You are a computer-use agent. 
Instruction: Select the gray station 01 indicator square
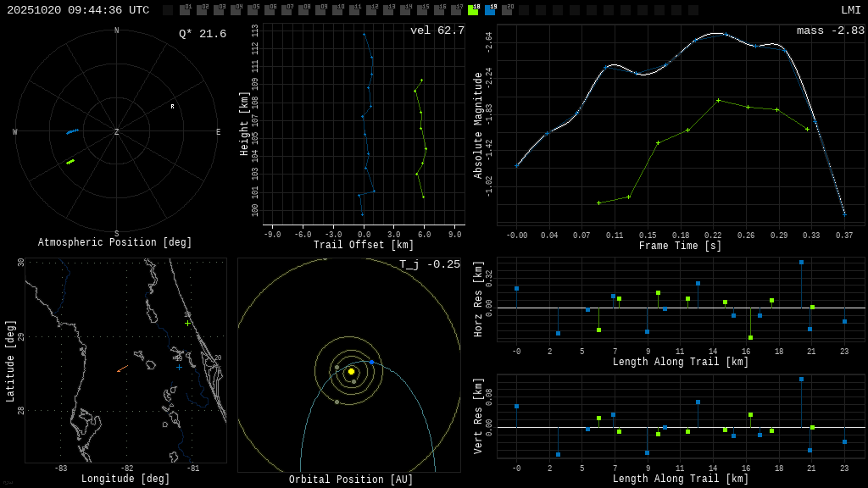(185, 11)
